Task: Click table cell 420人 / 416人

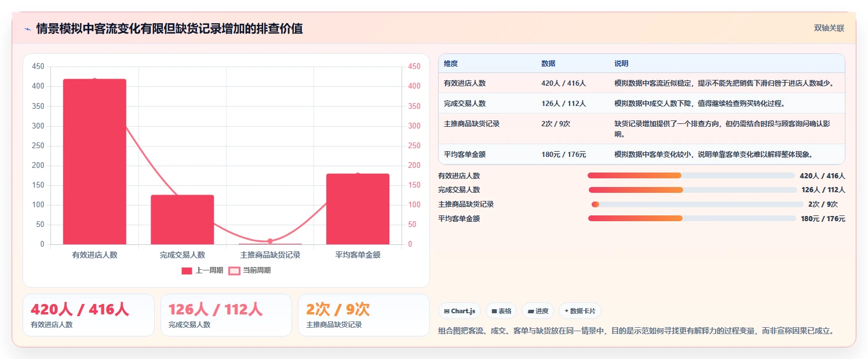Action: 563,83
